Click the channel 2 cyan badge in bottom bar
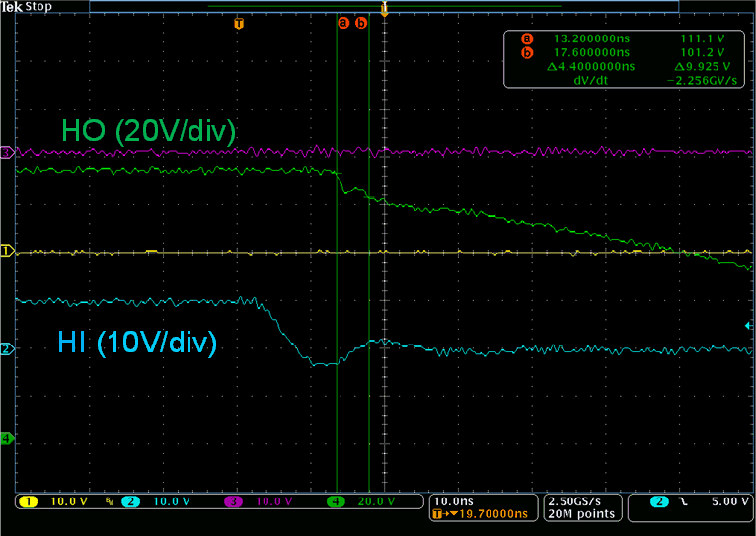 tap(130, 501)
